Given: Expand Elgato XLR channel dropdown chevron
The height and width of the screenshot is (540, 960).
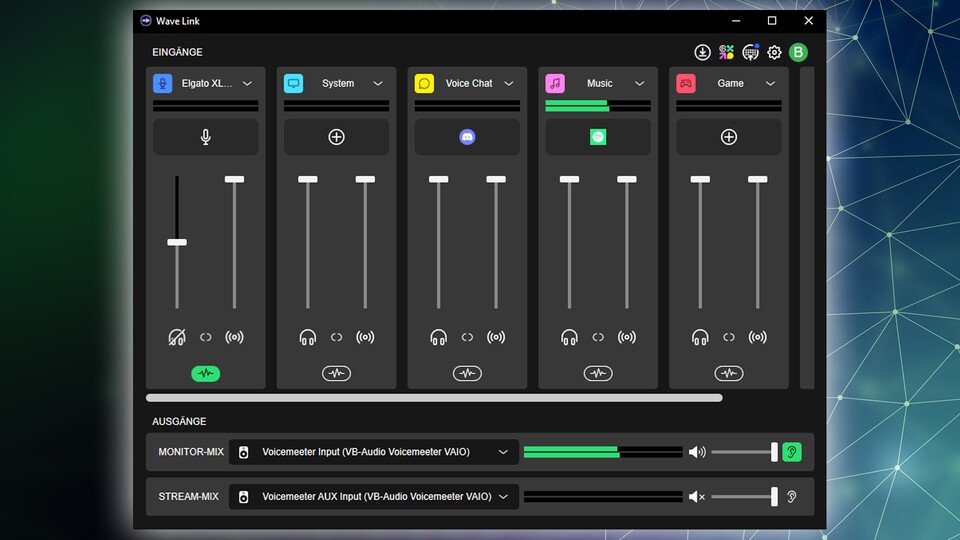Looking at the screenshot, I should [247, 83].
